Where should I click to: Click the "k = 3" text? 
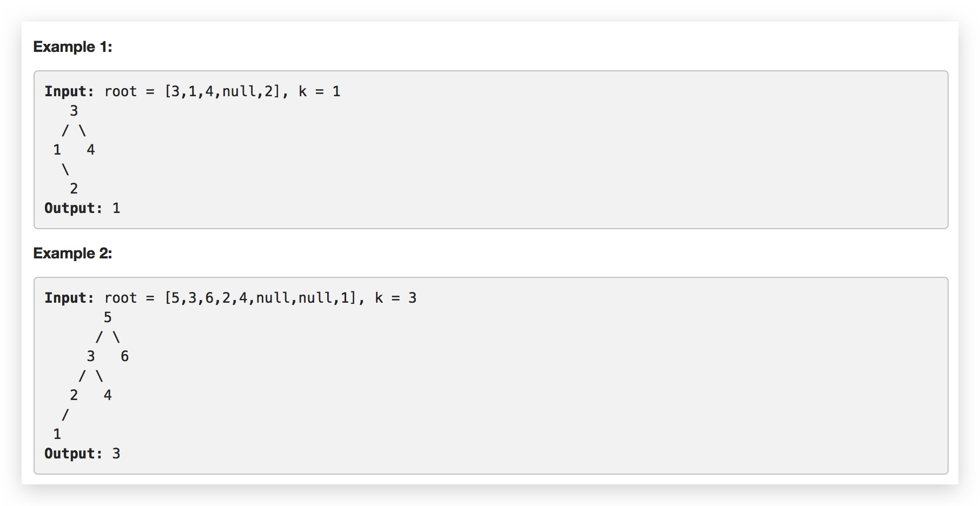point(395,298)
